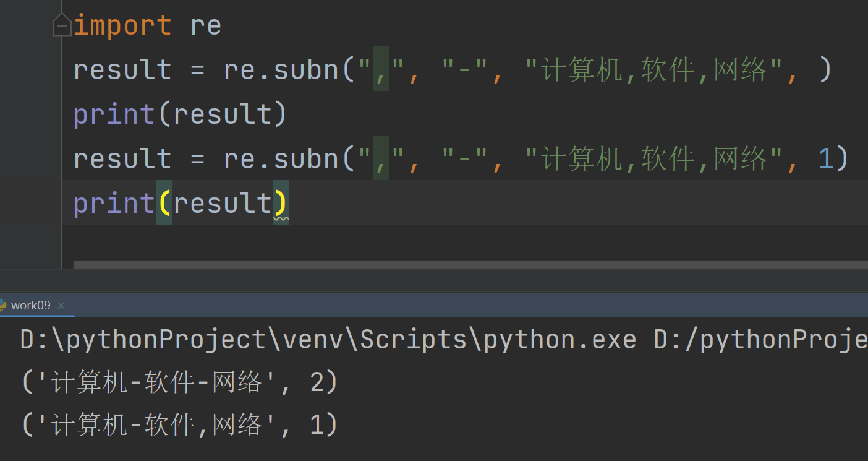868x461 pixels.
Task: Click the horizontal editor scrollbar
Action: tap(470, 265)
